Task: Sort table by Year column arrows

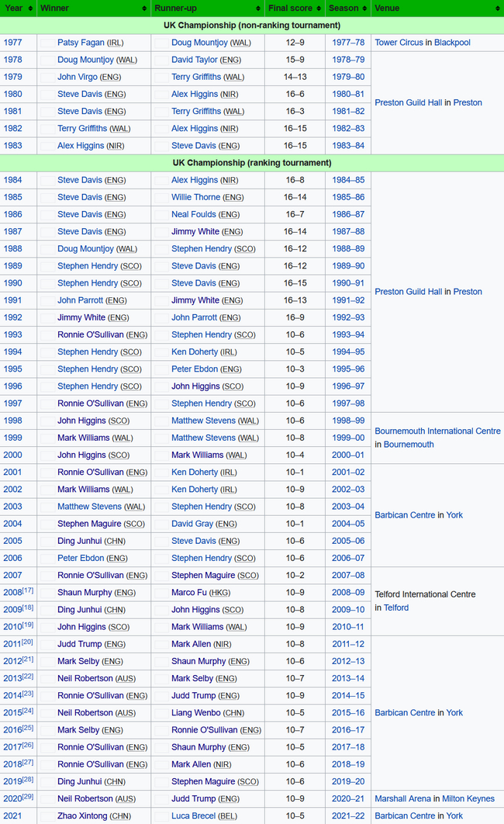Action: pos(31,9)
